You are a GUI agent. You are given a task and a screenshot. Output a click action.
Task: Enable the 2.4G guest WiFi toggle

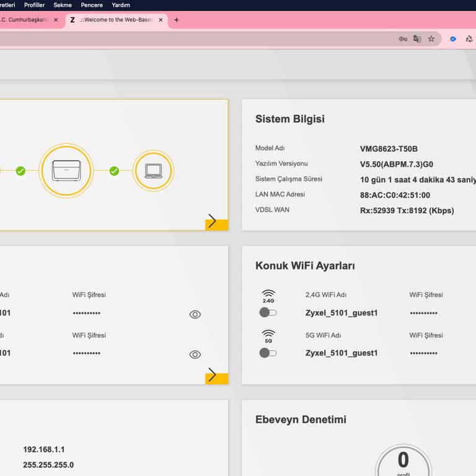point(268,312)
